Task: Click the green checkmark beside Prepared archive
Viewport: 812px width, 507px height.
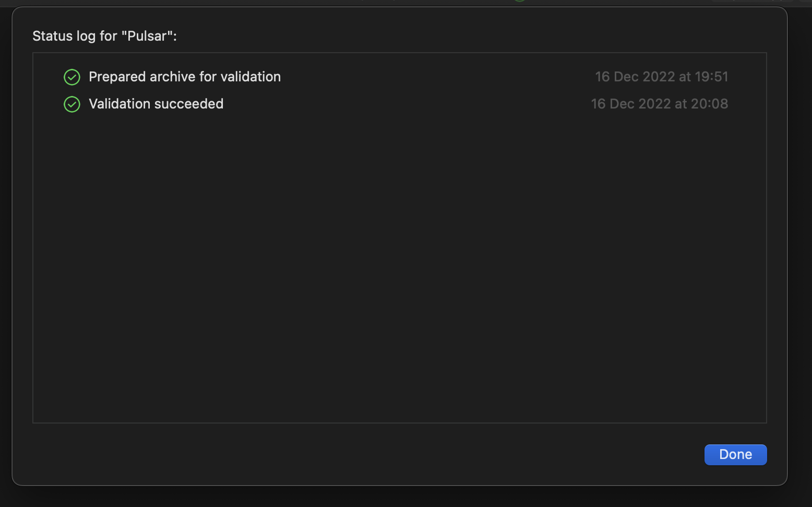Action: tap(72, 77)
